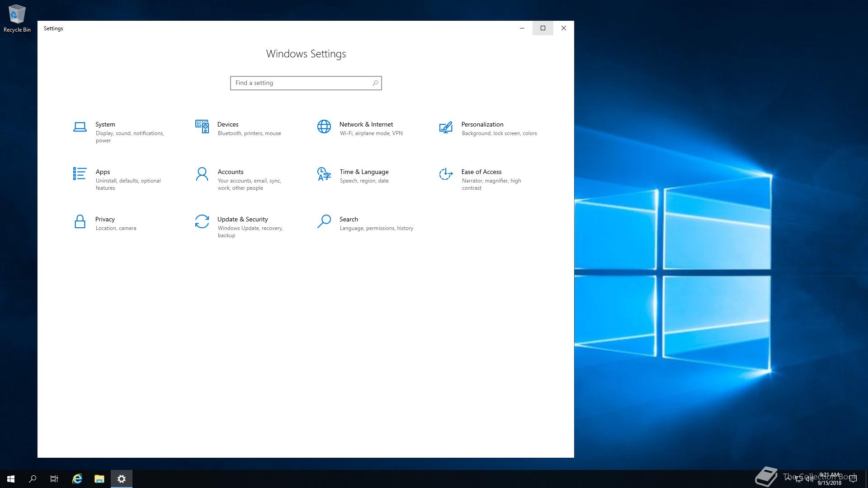868x488 pixels.
Task: Click the taskbar clock and date
Action: pos(829,479)
